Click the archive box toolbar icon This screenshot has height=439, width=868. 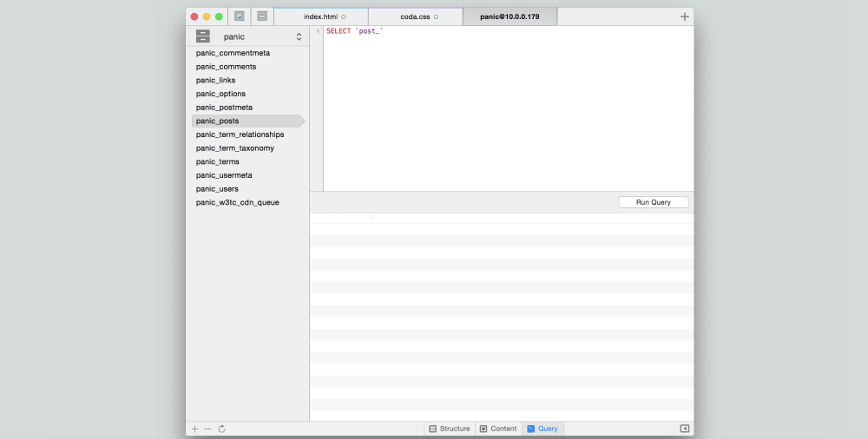262,16
